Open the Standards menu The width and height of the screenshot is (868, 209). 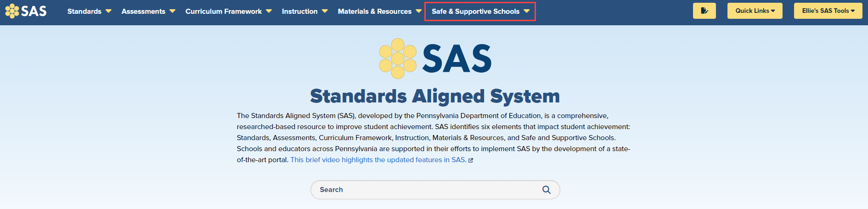click(85, 11)
